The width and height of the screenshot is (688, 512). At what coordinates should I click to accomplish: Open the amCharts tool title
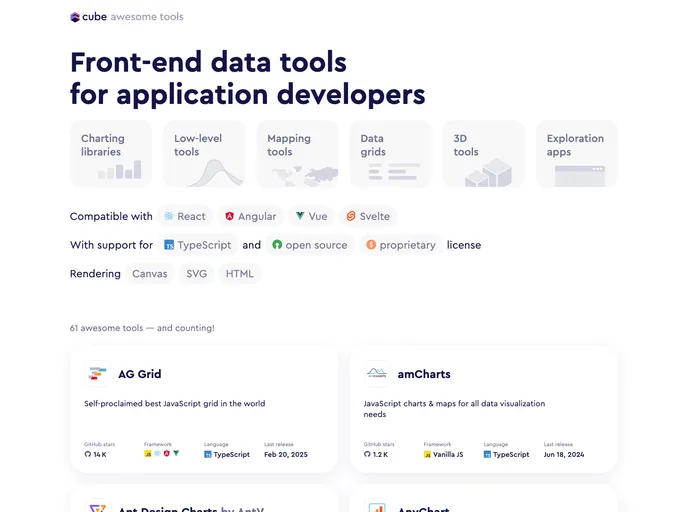coord(424,374)
